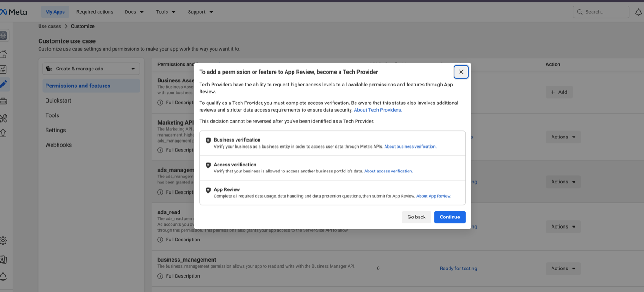Screen dimensions: 644x292
Task: Open the app roles people icon
Action: point(3,260)
